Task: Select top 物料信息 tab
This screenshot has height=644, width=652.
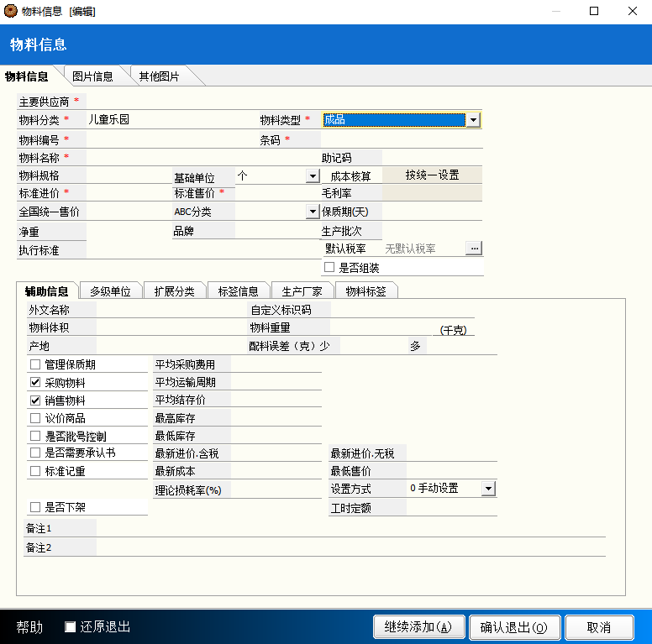Action: [27, 76]
